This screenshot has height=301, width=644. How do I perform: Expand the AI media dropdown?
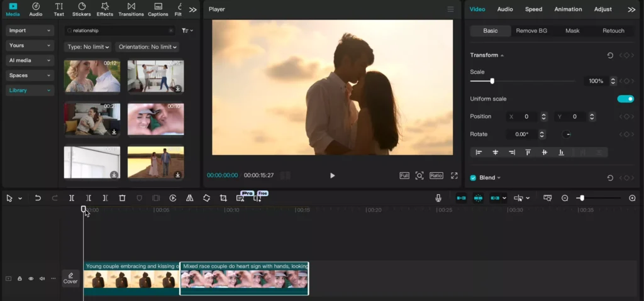click(30, 60)
